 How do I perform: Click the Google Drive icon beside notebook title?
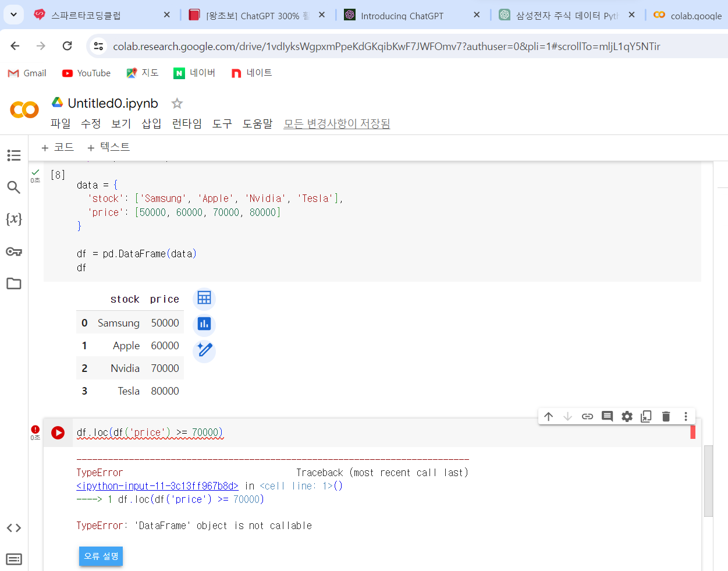(57, 102)
